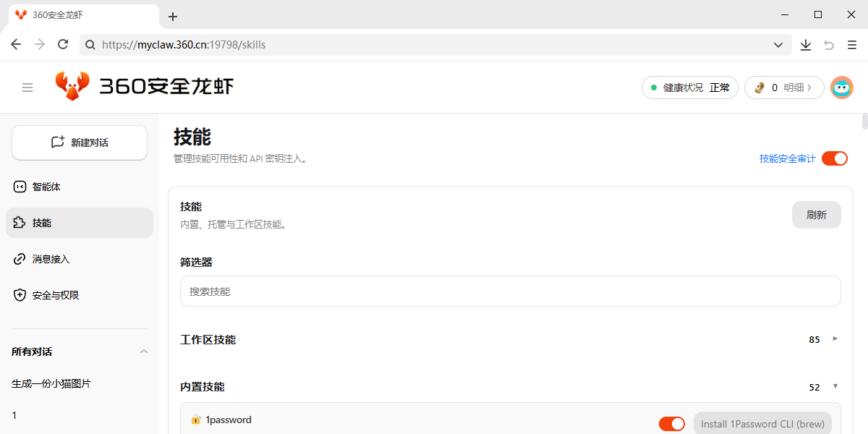Reload the page with refresh icon

click(x=63, y=45)
